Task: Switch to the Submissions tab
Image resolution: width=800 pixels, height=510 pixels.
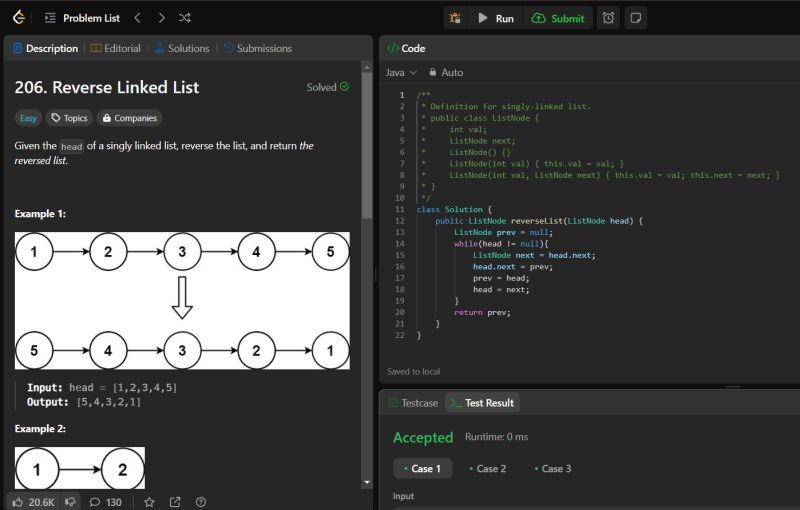Action: tap(258, 48)
